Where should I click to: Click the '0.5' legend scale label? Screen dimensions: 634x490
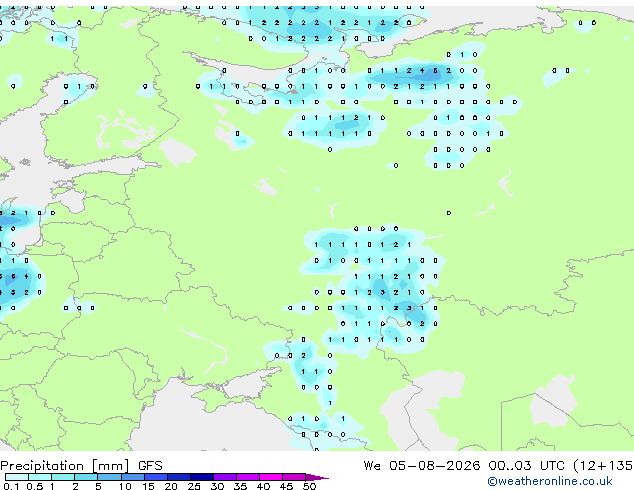[x=34, y=486]
